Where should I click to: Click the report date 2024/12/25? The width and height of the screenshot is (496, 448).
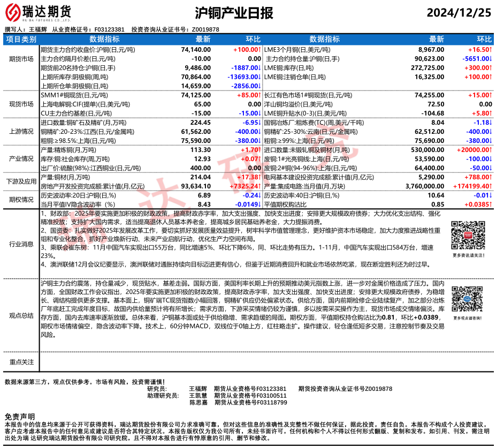[x=459, y=13]
